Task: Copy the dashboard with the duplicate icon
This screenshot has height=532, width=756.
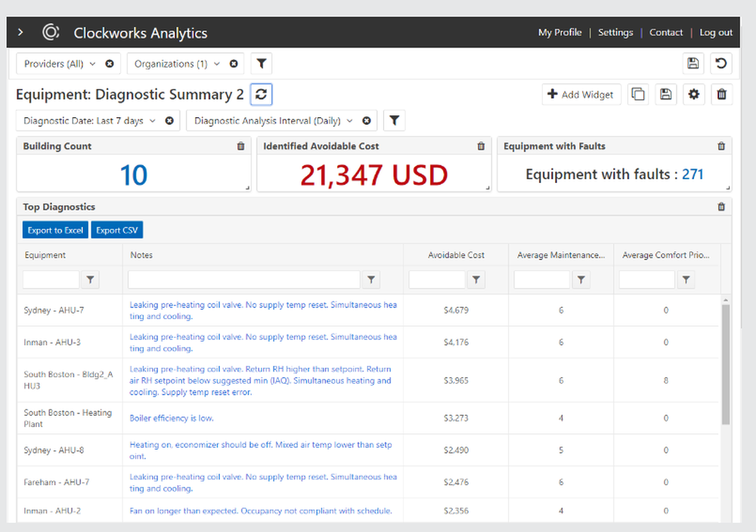Action: point(638,94)
